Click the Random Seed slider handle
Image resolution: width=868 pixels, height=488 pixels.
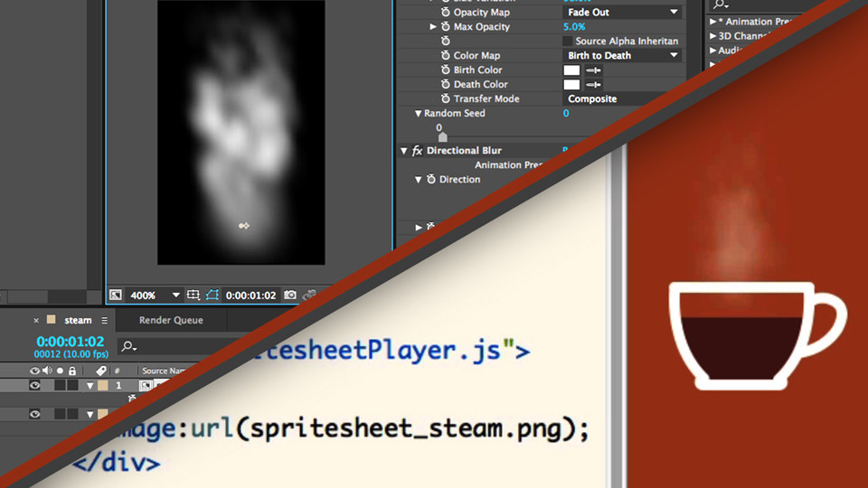(442, 136)
